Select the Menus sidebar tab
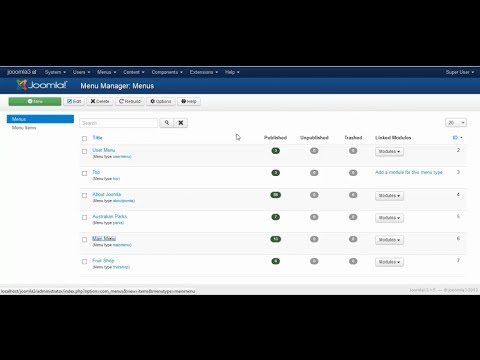Image resolution: width=480 pixels, height=360 pixels. coord(40,119)
